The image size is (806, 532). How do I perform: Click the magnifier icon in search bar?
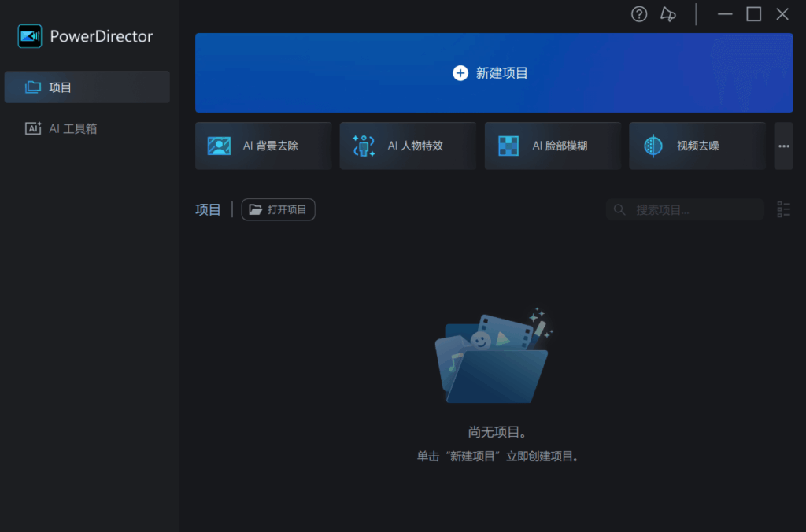click(x=619, y=209)
